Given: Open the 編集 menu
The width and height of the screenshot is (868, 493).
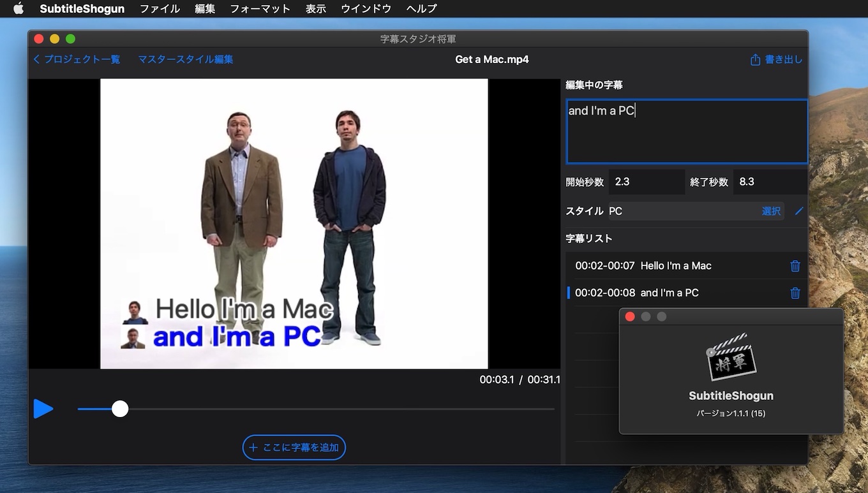Looking at the screenshot, I should tap(205, 8).
